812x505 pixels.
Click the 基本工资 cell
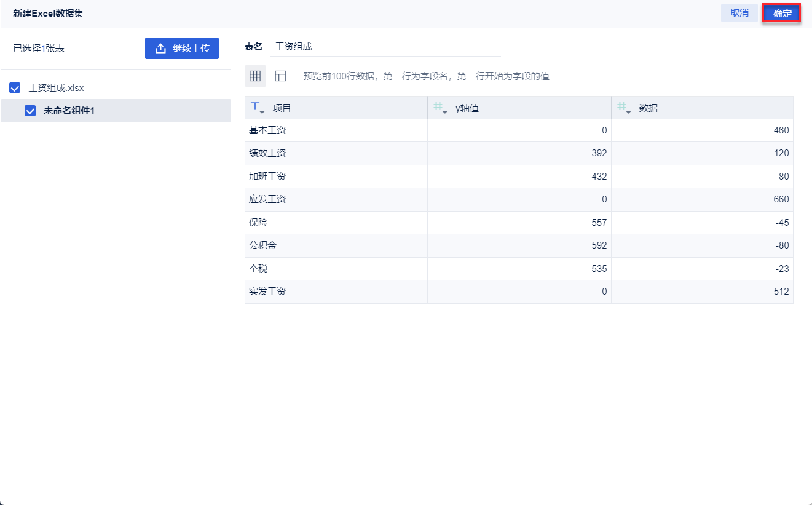pyautogui.click(x=267, y=130)
